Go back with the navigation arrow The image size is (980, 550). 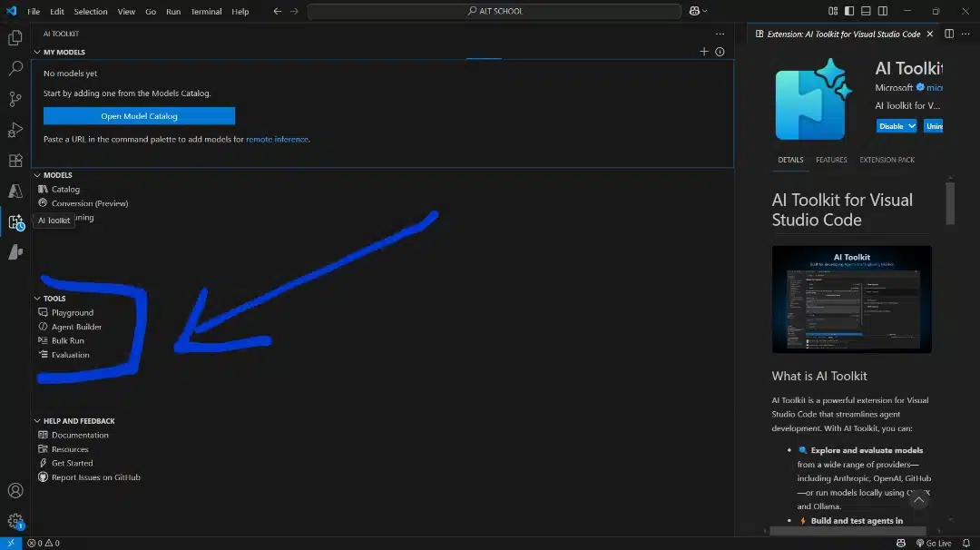tap(278, 11)
